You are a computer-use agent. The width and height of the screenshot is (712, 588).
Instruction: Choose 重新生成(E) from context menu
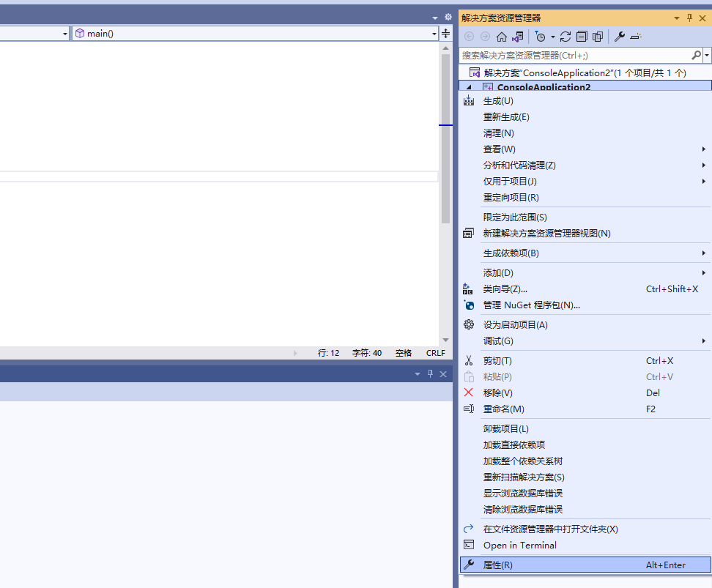click(x=585, y=117)
